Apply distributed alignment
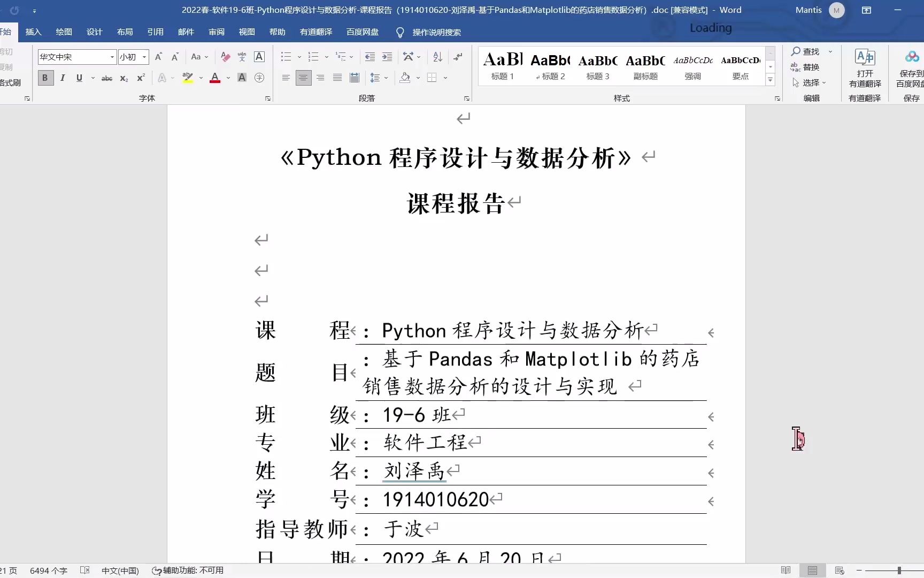This screenshot has height=578, width=924. [355, 78]
